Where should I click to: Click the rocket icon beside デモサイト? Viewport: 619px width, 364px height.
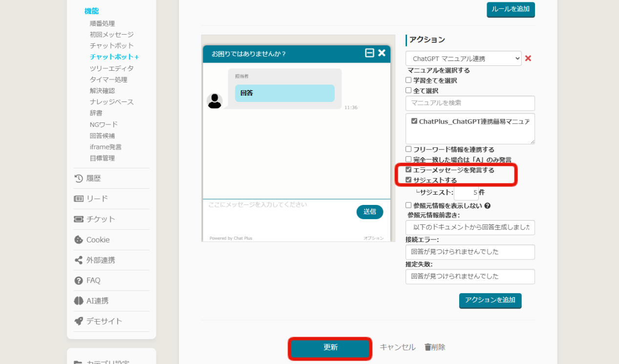[x=79, y=321]
